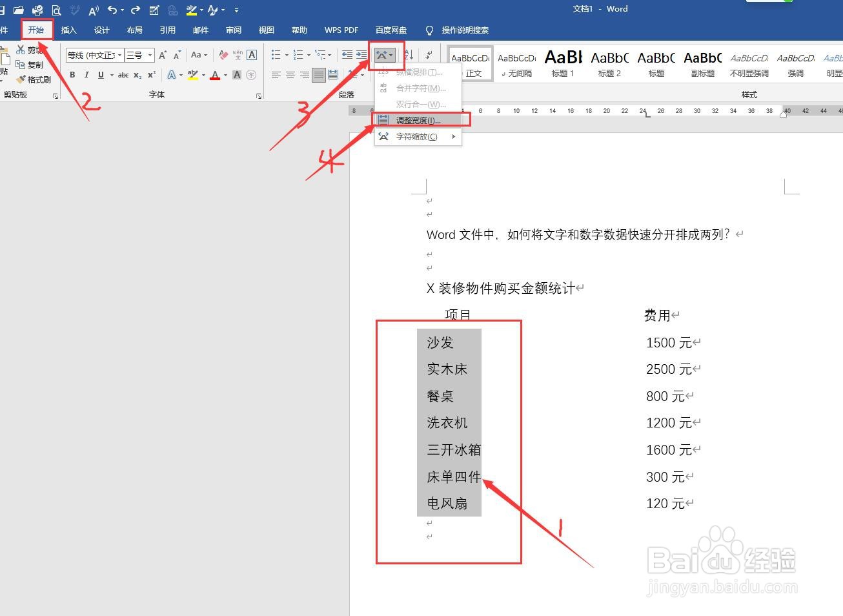Apply bold formatting to selected text
843x616 pixels.
[x=72, y=75]
